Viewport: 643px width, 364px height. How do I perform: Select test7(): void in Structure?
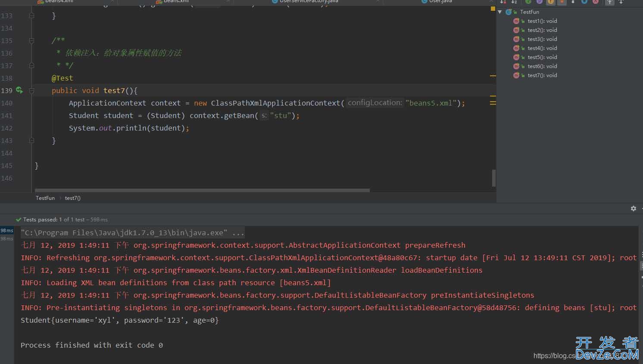point(542,75)
